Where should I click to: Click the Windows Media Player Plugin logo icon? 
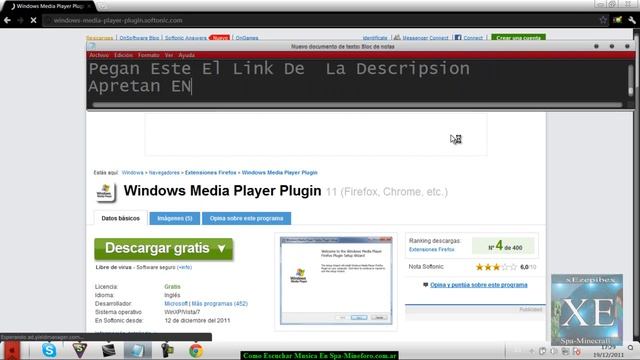(105, 192)
